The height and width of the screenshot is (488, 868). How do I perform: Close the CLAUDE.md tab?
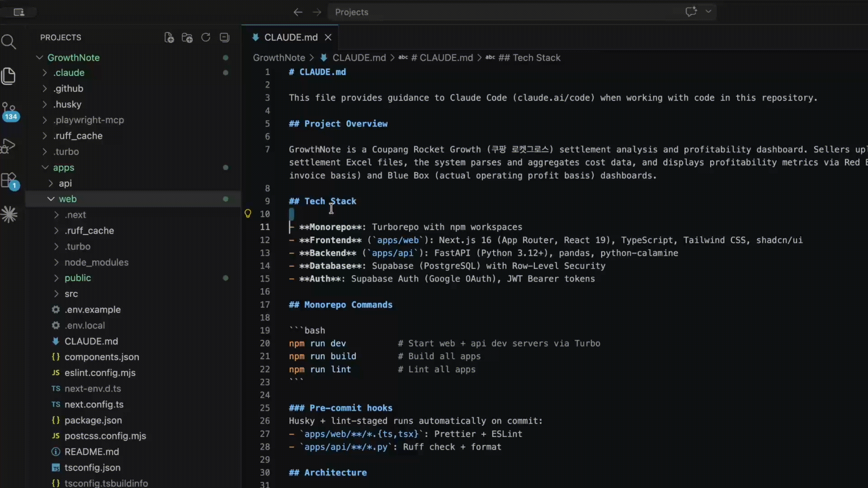coord(328,37)
